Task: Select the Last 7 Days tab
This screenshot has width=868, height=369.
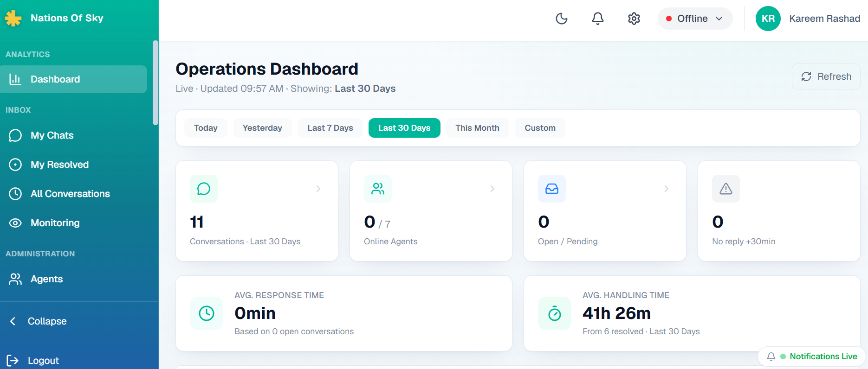Action: (x=330, y=128)
